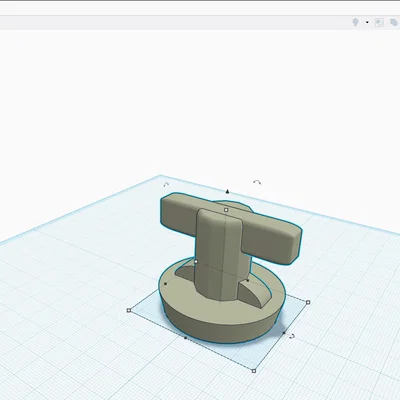
Task: Click the black midpoint handle on the front-right bounding edge
Action: pyautogui.click(x=284, y=333)
